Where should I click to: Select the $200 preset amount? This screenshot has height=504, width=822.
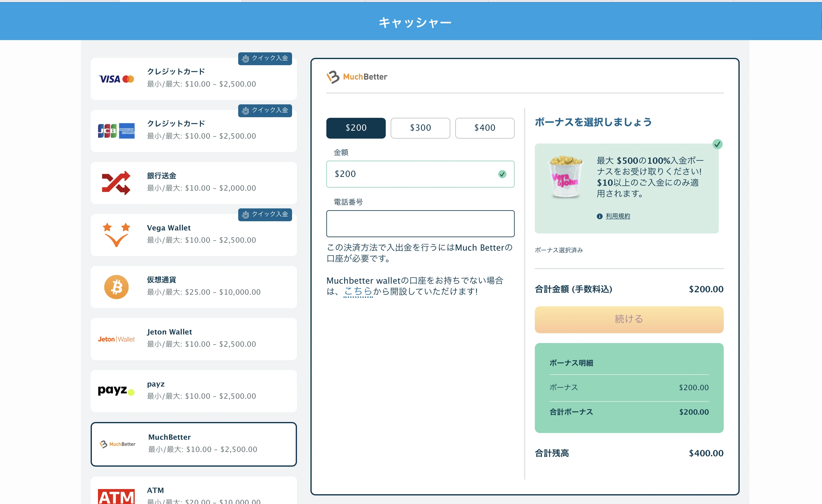click(356, 128)
